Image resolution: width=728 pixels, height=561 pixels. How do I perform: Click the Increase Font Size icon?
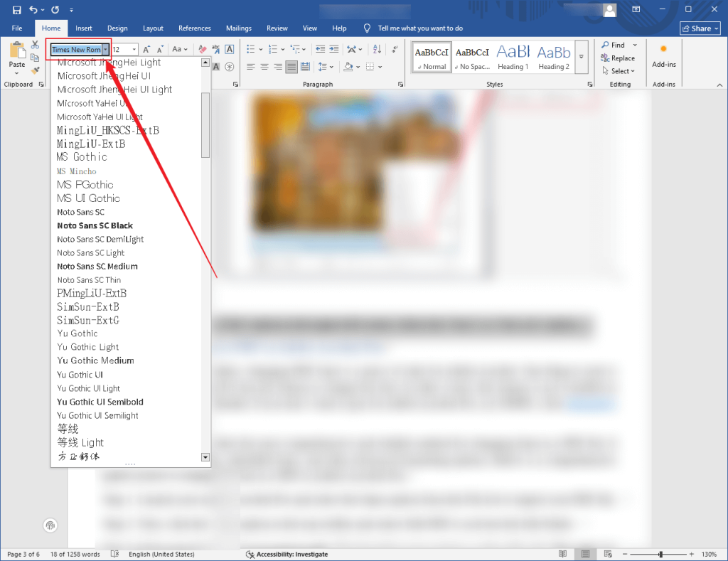[x=146, y=49]
